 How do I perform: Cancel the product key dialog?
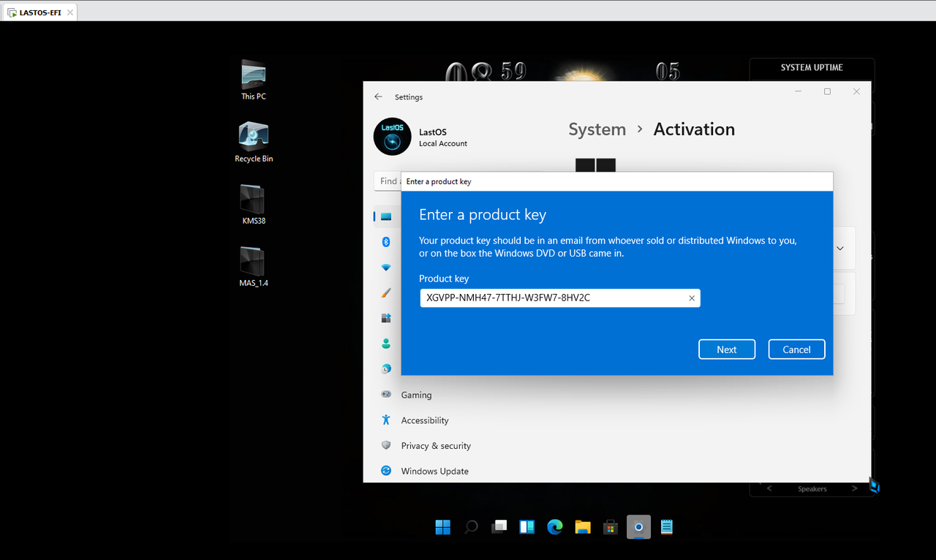pos(796,349)
